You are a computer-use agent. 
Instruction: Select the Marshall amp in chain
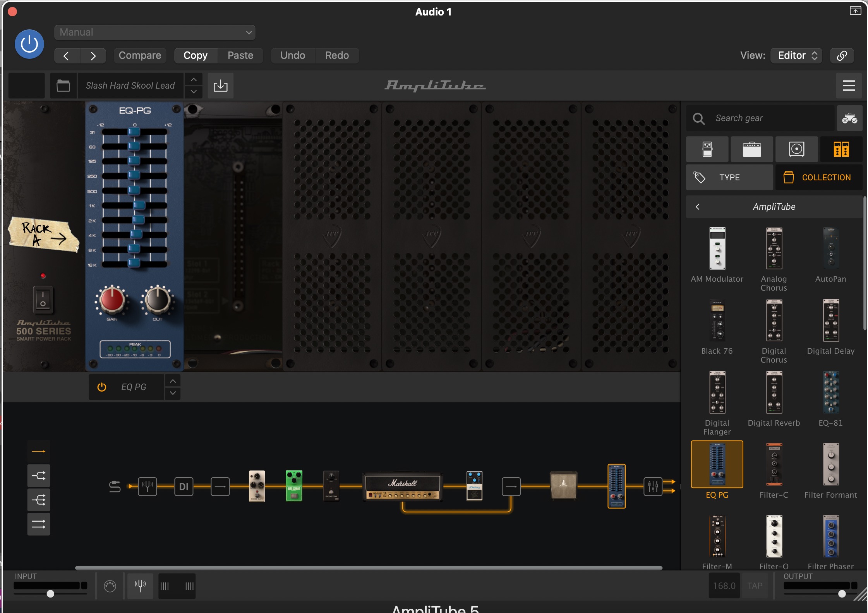click(x=403, y=487)
